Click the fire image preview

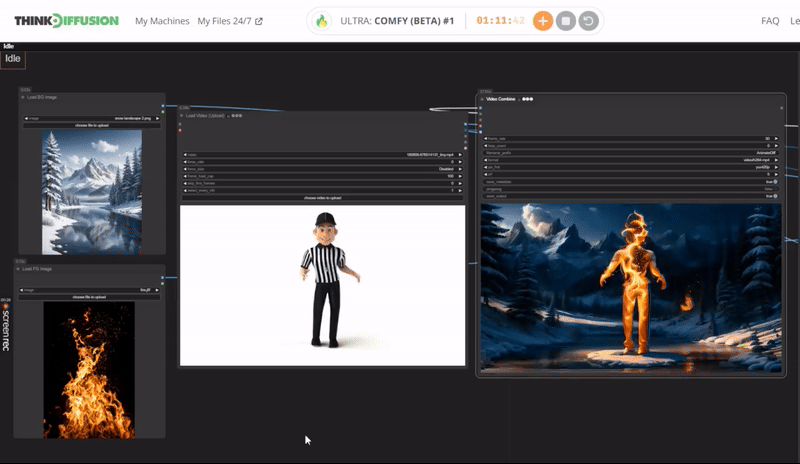click(x=89, y=370)
